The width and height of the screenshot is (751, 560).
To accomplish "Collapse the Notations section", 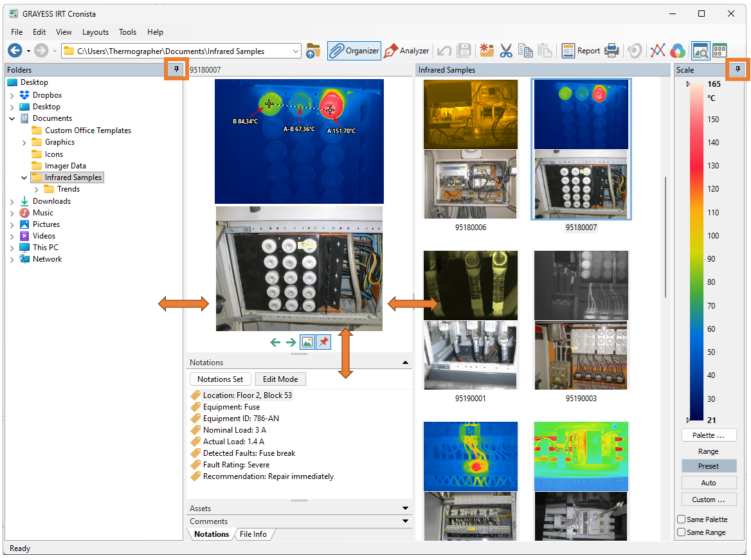I will [x=405, y=363].
